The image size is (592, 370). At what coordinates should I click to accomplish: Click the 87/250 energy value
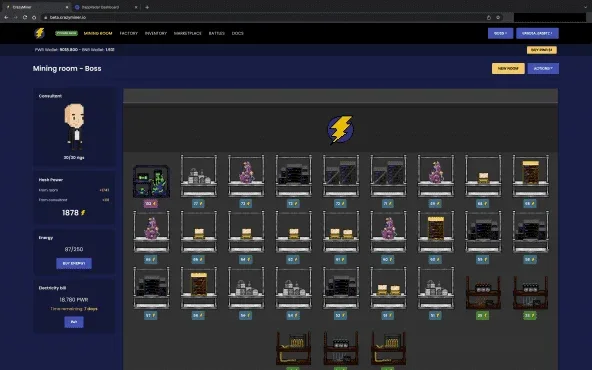(74, 249)
